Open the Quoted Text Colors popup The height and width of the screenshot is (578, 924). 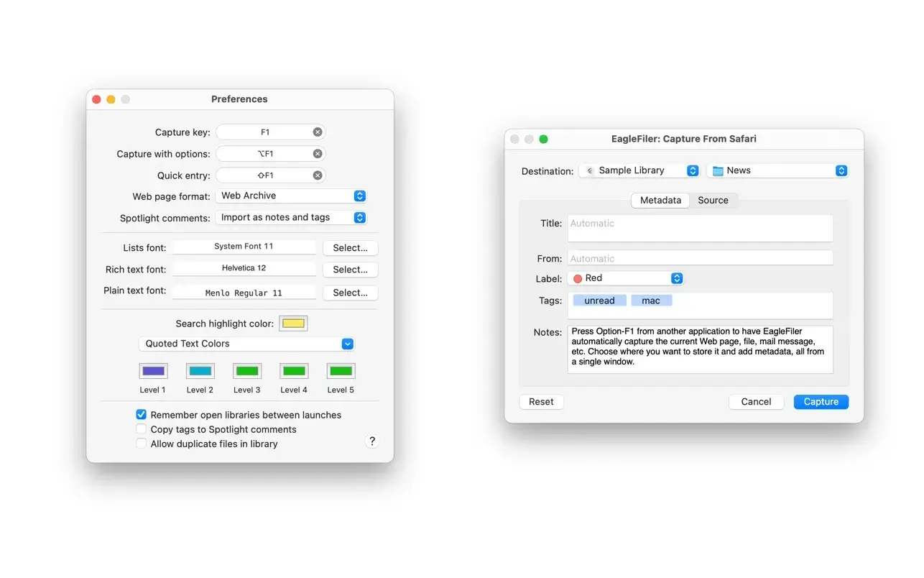tap(246, 344)
